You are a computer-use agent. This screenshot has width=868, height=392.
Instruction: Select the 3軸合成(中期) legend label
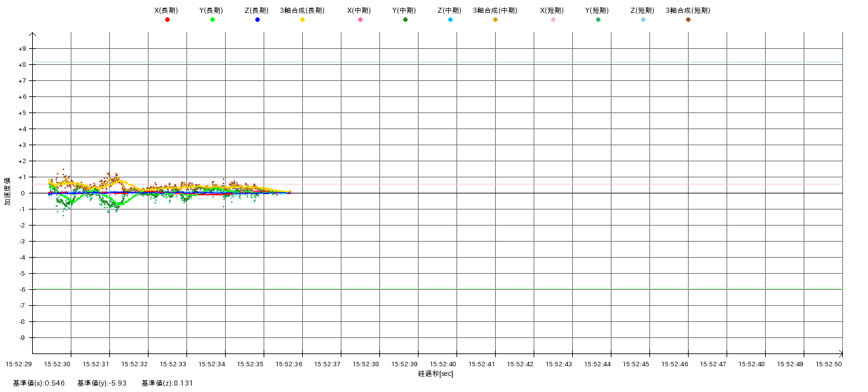coord(494,10)
